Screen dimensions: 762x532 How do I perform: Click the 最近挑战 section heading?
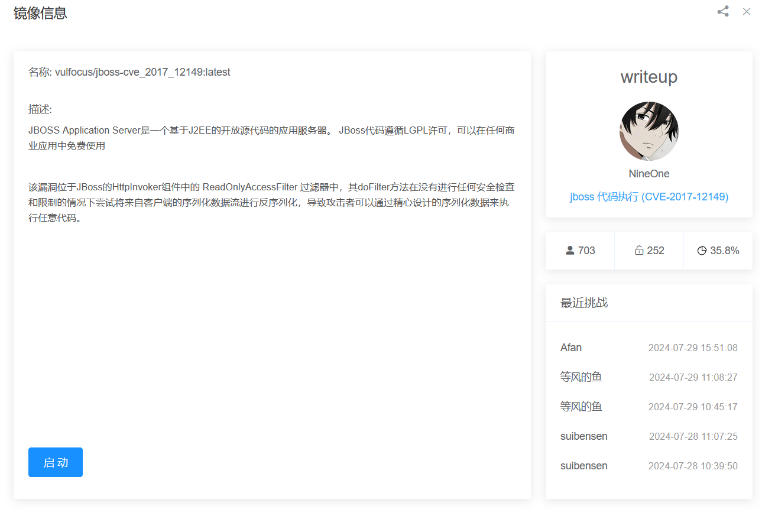584,303
